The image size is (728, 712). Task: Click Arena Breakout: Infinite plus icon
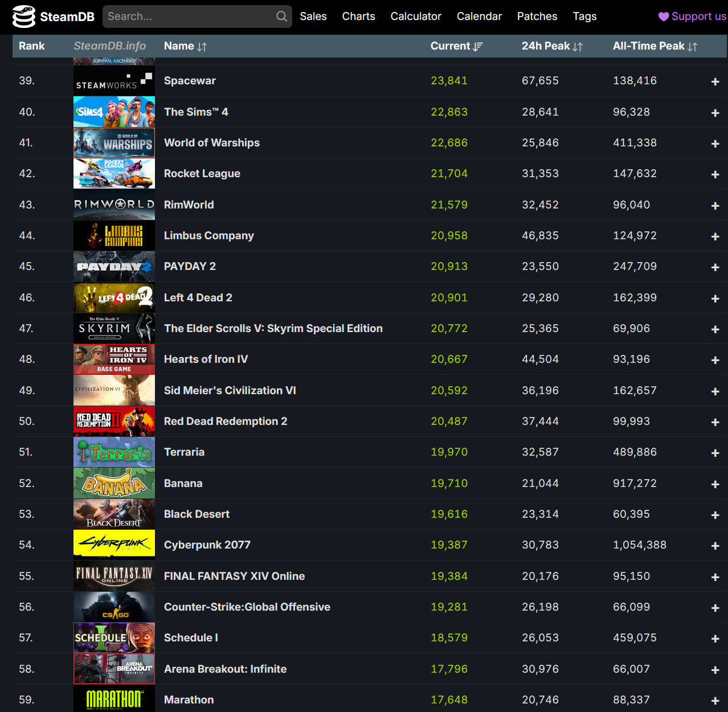(x=715, y=670)
